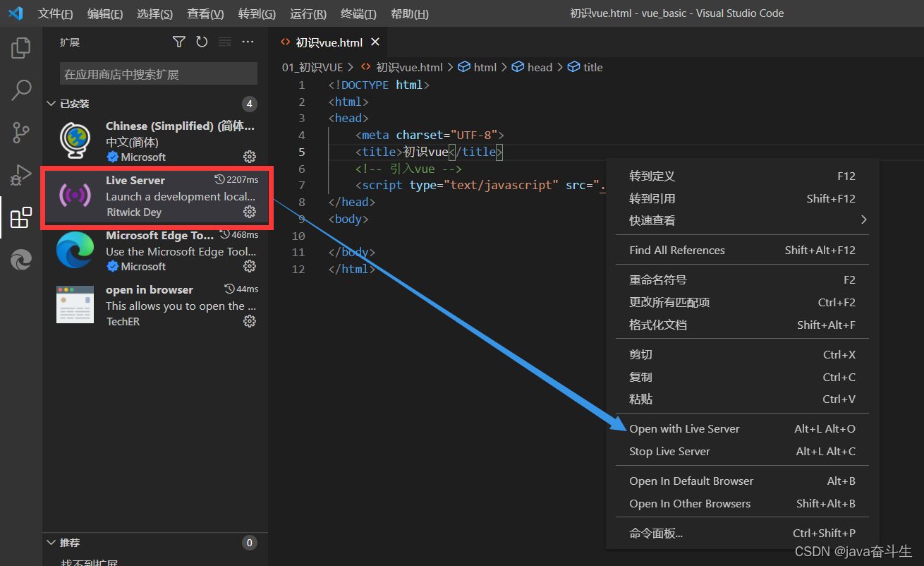Choose 格式化文档 in context menu
The width and height of the screenshot is (924, 566).
pyautogui.click(x=742, y=325)
